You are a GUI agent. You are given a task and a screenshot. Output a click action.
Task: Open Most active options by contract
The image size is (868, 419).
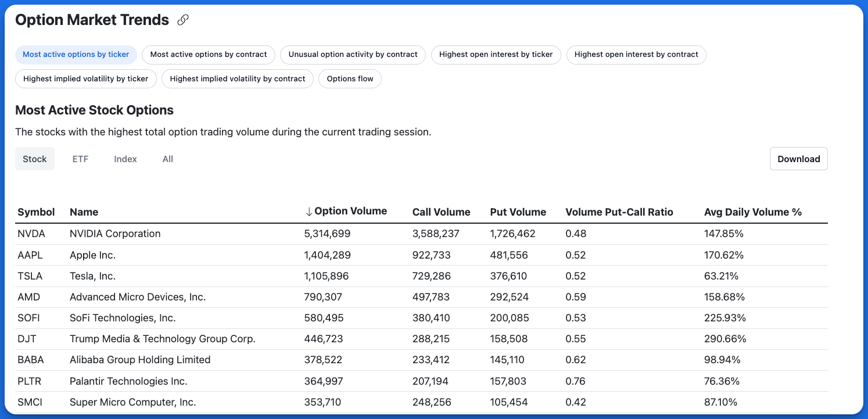tap(209, 55)
